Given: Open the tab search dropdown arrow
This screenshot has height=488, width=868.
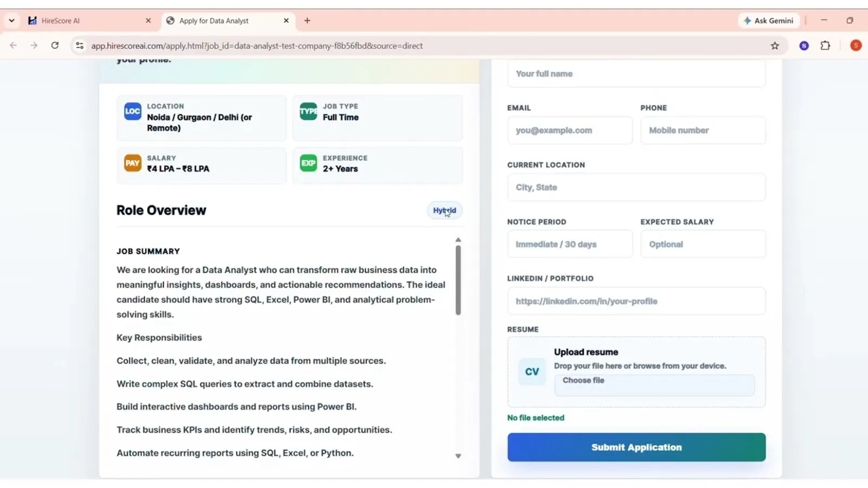Looking at the screenshot, I should pos(11,21).
